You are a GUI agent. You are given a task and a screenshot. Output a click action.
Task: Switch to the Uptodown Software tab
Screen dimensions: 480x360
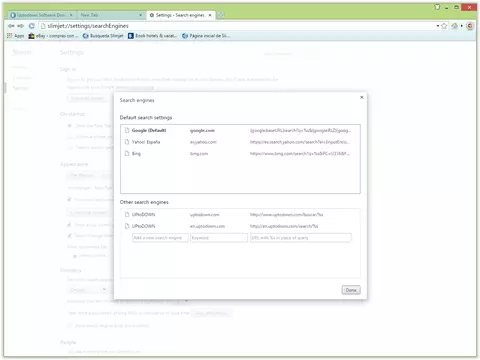coord(42,15)
